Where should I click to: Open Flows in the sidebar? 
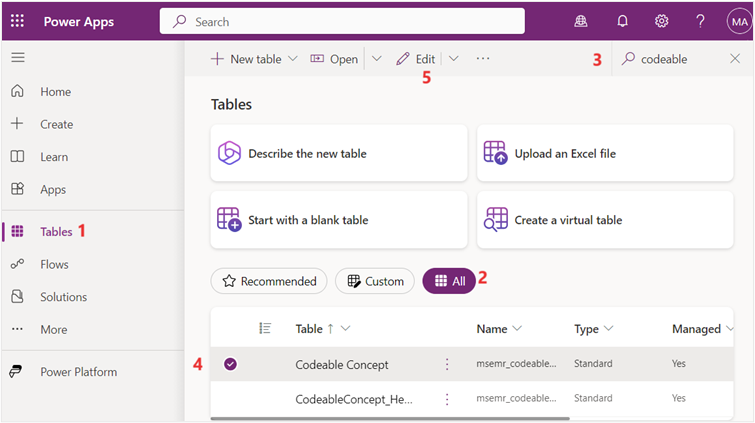[x=54, y=264]
